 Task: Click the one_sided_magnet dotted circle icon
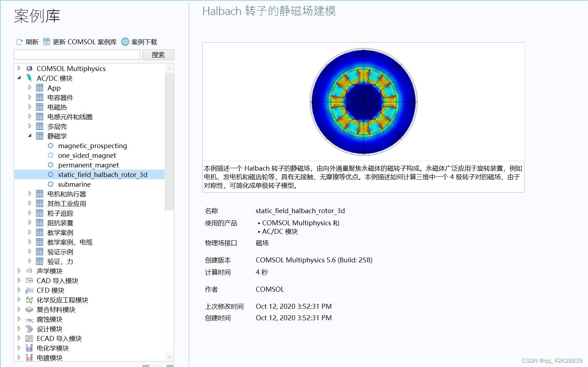[51, 155]
